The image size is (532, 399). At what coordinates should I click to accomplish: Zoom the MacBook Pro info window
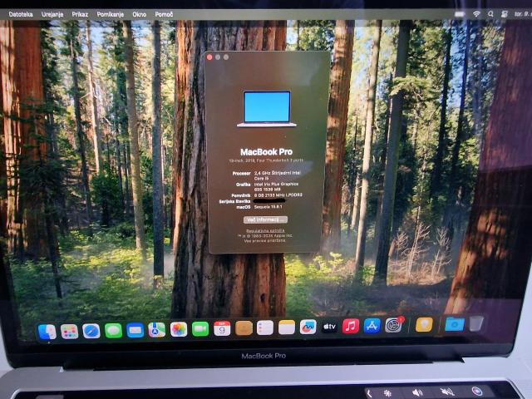point(226,57)
